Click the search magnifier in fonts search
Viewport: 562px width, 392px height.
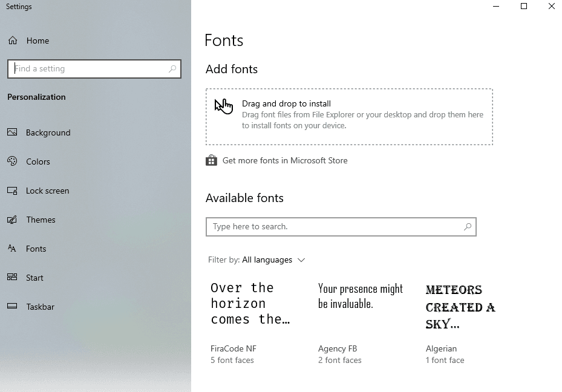[x=467, y=227]
